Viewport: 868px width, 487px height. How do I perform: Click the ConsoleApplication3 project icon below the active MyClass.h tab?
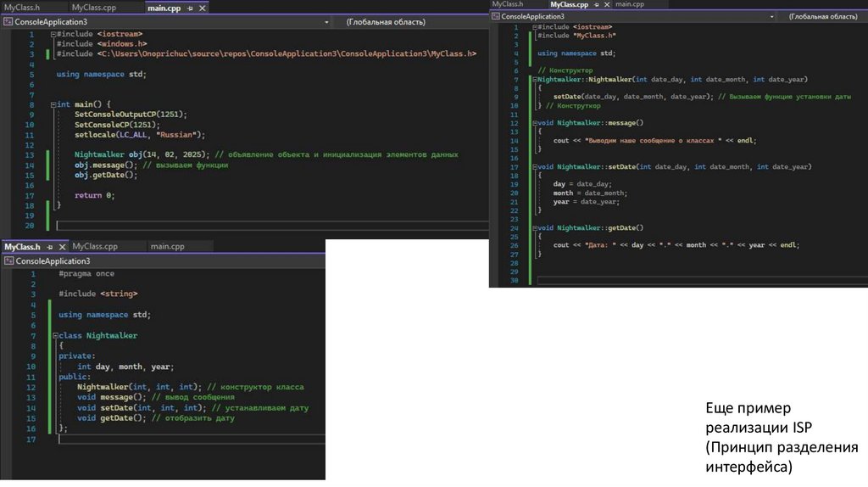[x=8, y=261]
